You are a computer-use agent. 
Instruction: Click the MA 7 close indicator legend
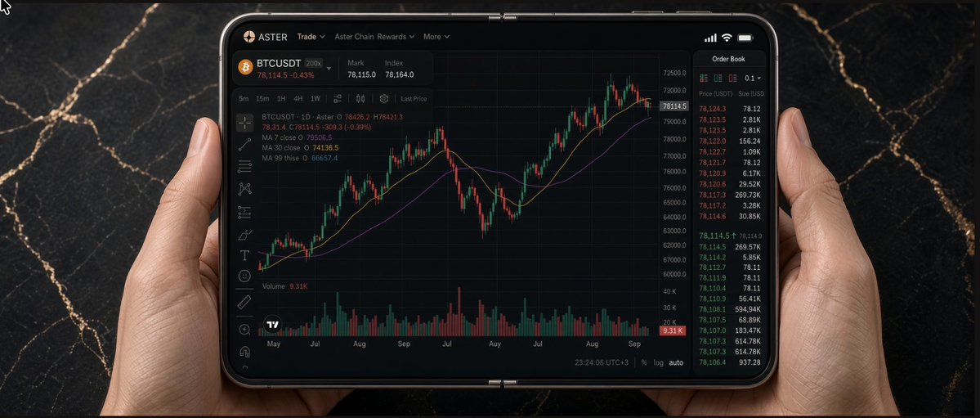297,137
